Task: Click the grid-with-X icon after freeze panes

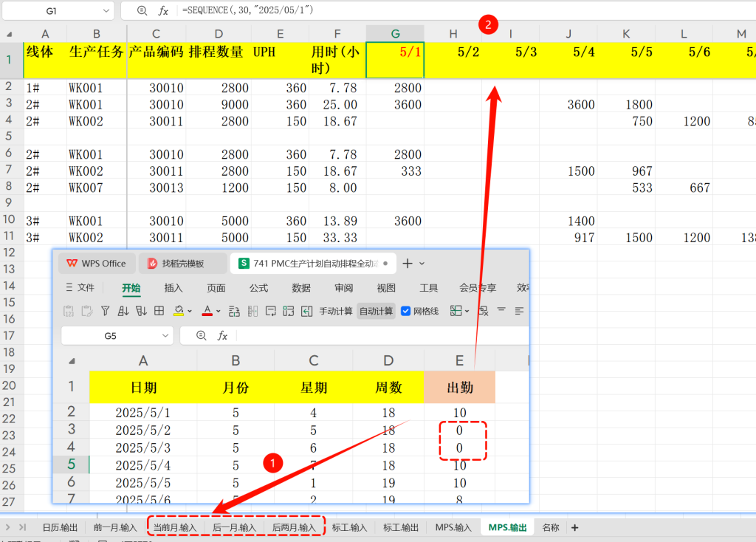Action: (484, 311)
